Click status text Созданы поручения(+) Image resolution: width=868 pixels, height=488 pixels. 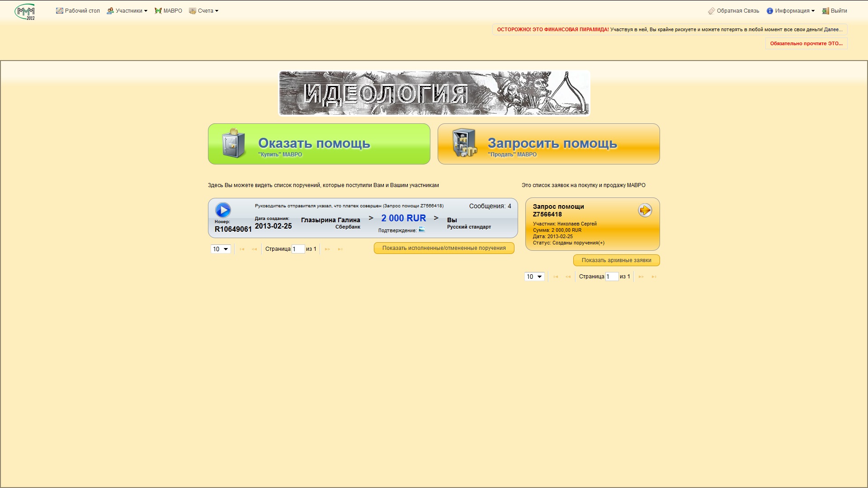tap(578, 243)
